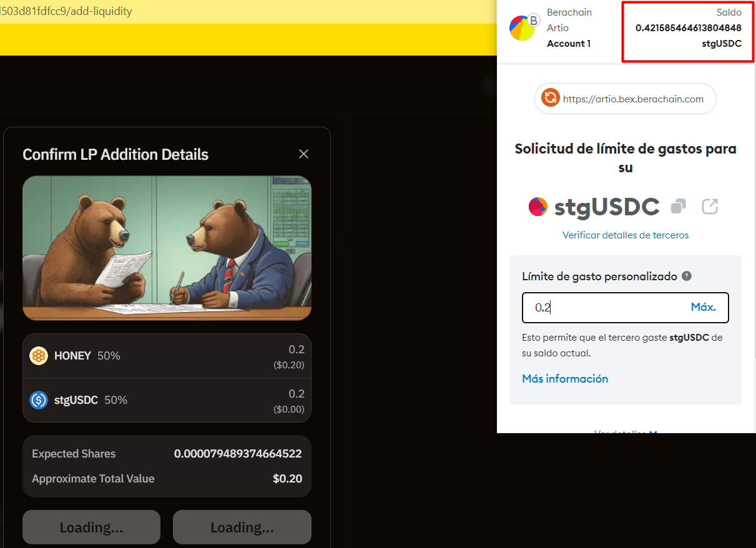
Task: Click Verificar detalles de terceros link
Action: (626, 235)
